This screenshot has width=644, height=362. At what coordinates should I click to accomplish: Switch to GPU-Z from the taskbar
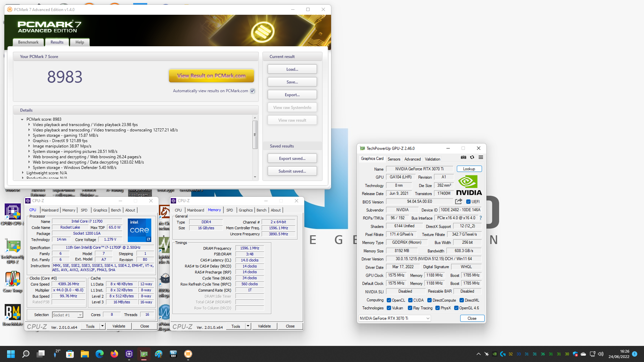tap(144, 354)
